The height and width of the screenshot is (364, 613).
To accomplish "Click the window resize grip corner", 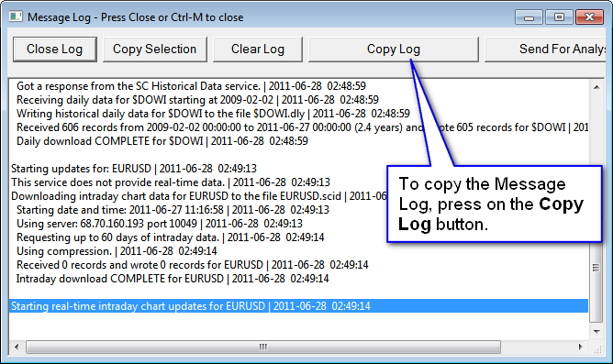I will click(597, 348).
